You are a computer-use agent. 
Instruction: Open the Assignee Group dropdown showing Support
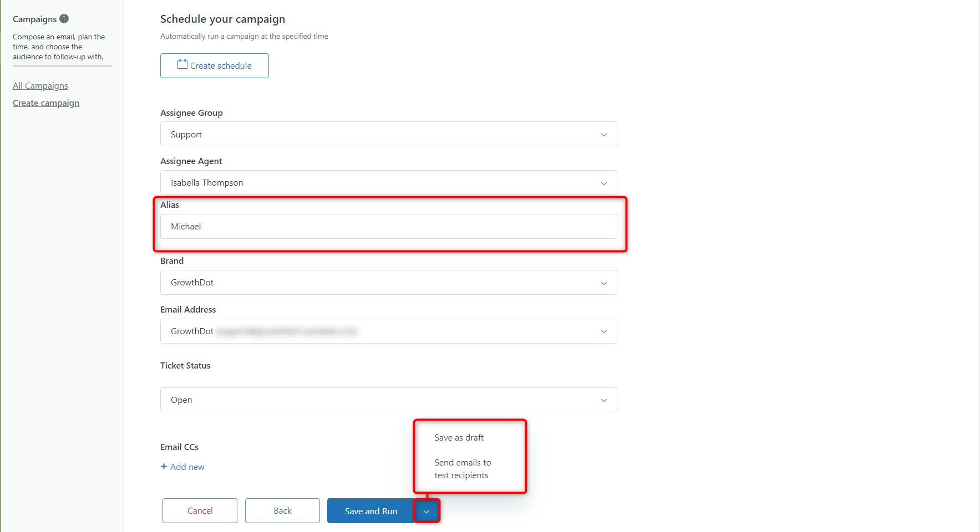point(388,134)
